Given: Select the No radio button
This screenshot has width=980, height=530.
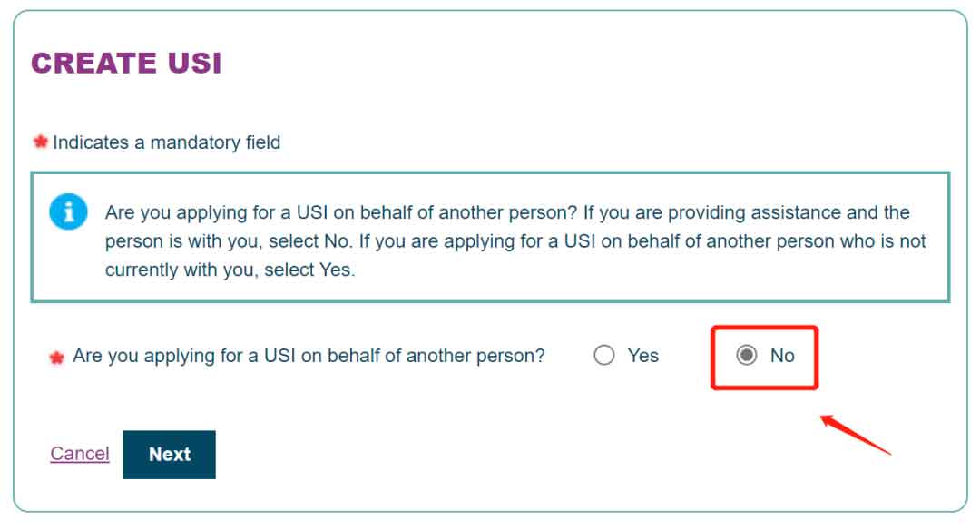Looking at the screenshot, I should pyautogui.click(x=746, y=355).
